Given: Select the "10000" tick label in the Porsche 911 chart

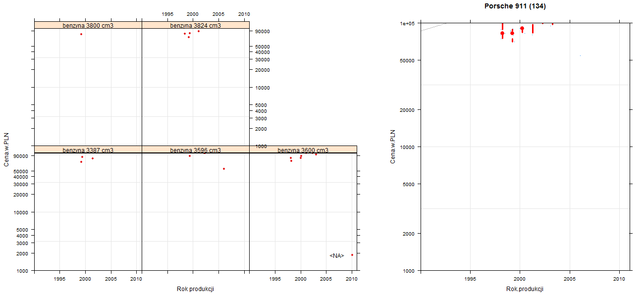Looking at the screenshot, I should [408, 147].
